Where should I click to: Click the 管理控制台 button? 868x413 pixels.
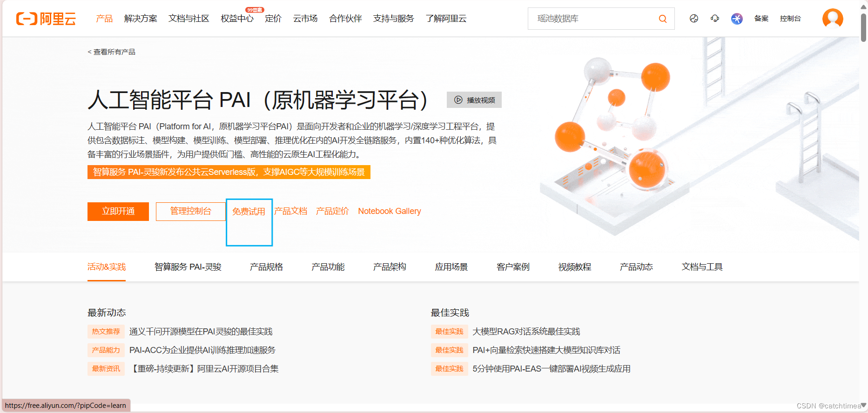tap(191, 212)
